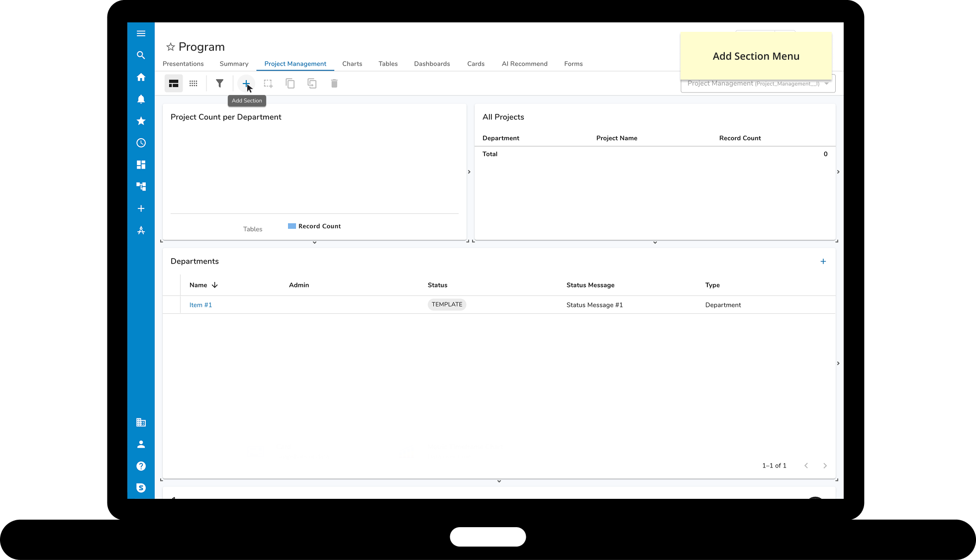Open favorites star in sidebar
This screenshot has height=560, width=976.
tap(141, 121)
